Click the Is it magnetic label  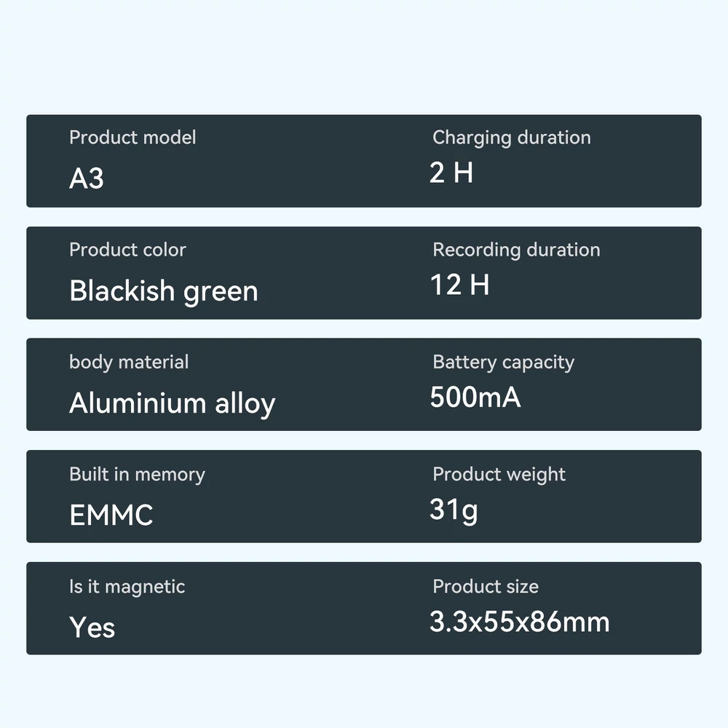pyautogui.click(x=127, y=587)
